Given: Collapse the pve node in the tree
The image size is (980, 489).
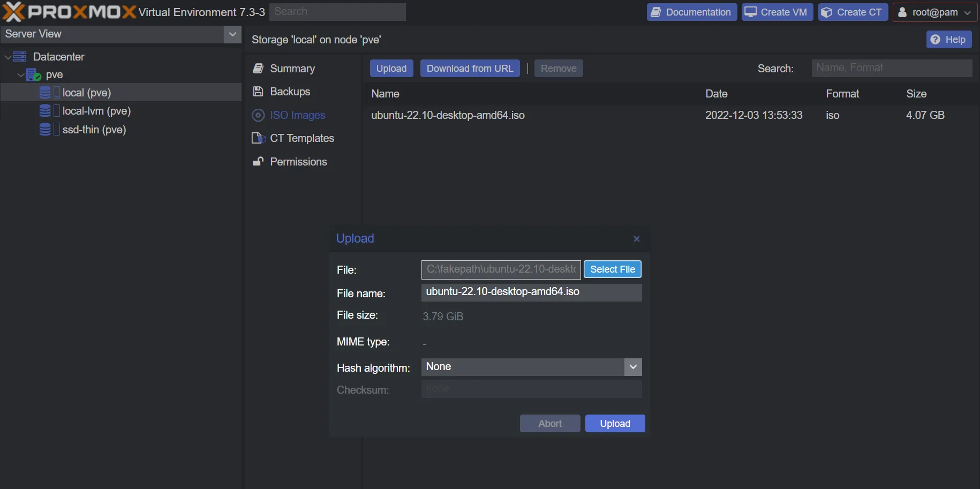Looking at the screenshot, I should (x=20, y=74).
